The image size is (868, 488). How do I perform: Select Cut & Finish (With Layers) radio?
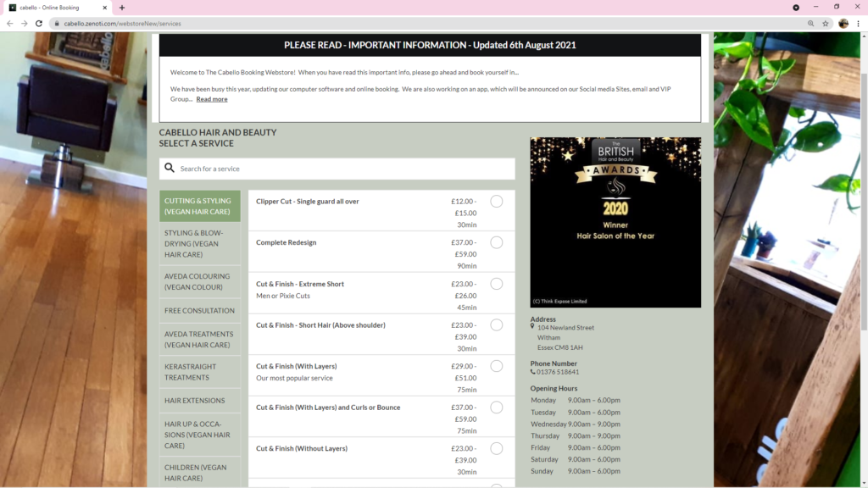(497, 366)
